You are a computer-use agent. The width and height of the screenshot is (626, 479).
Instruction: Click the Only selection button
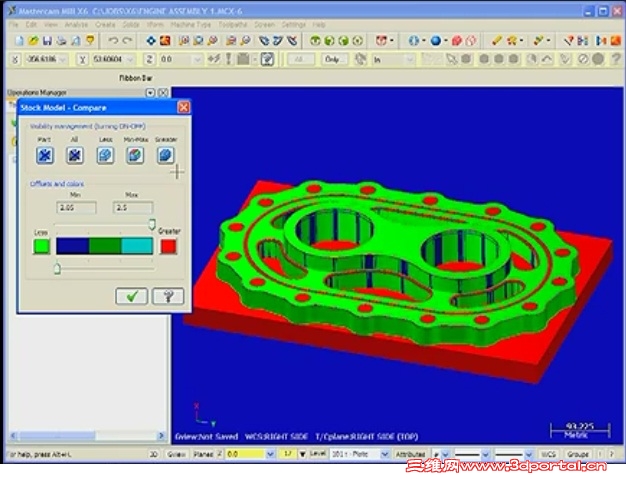pyautogui.click(x=333, y=60)
